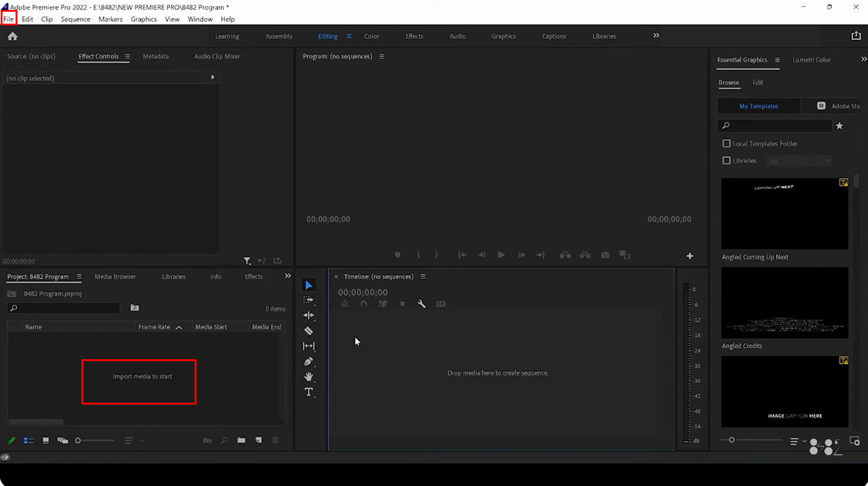Switch Project panel to List View

pyautogui.click(x=28, y=440)
